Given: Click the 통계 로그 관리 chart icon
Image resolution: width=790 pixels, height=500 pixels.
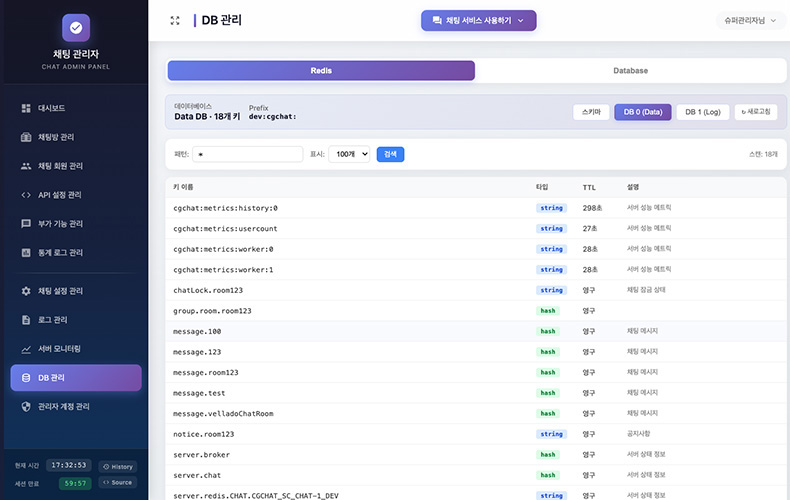Looking at the screenshot, I should [x=26, y=253].
